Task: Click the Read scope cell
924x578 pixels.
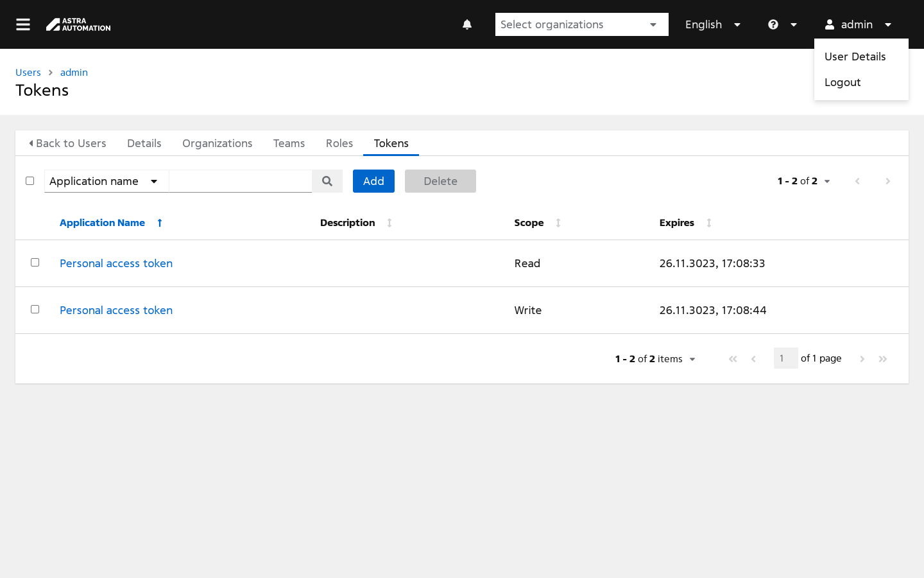Action: 527,263
